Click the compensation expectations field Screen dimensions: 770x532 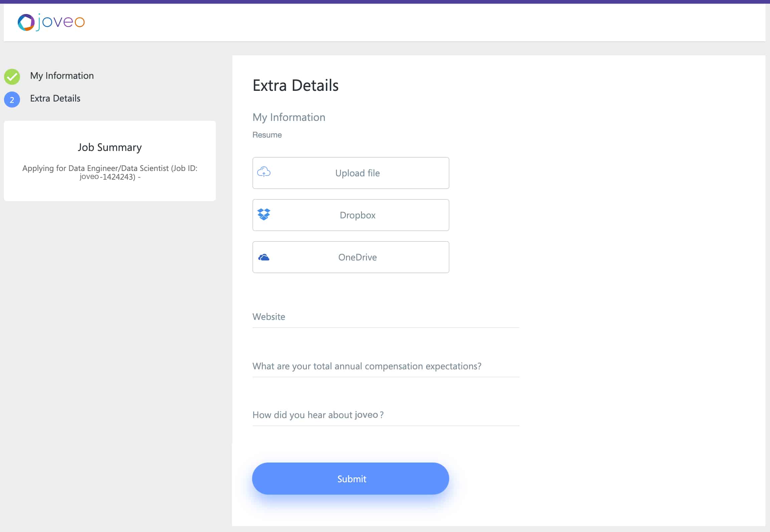385,366
